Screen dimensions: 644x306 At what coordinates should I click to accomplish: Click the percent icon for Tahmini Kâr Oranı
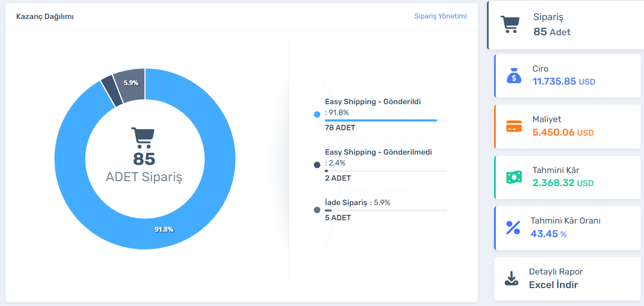(513, 227)
